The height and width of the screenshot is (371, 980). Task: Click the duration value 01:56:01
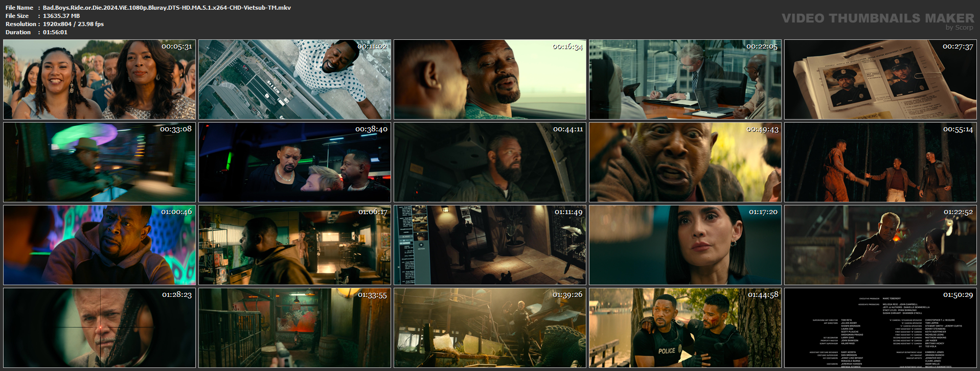[55, 32]
